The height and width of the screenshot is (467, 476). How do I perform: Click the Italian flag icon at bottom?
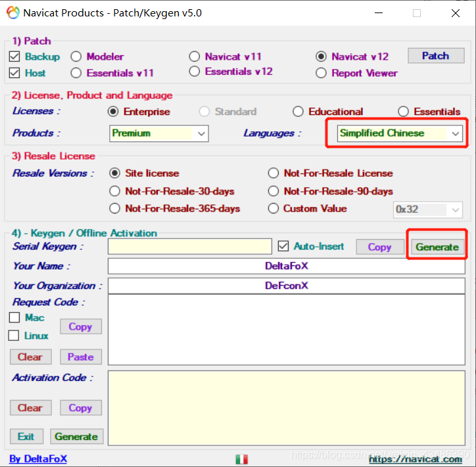(242, 459)
